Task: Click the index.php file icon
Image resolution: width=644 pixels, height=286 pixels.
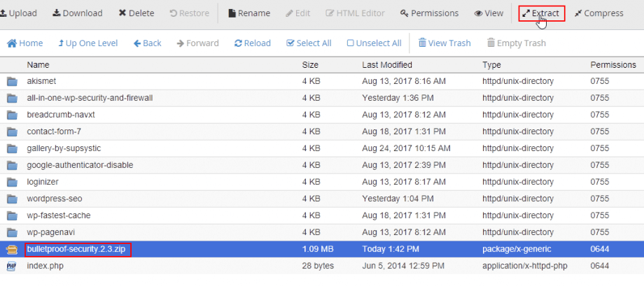Action: point(12,266)
